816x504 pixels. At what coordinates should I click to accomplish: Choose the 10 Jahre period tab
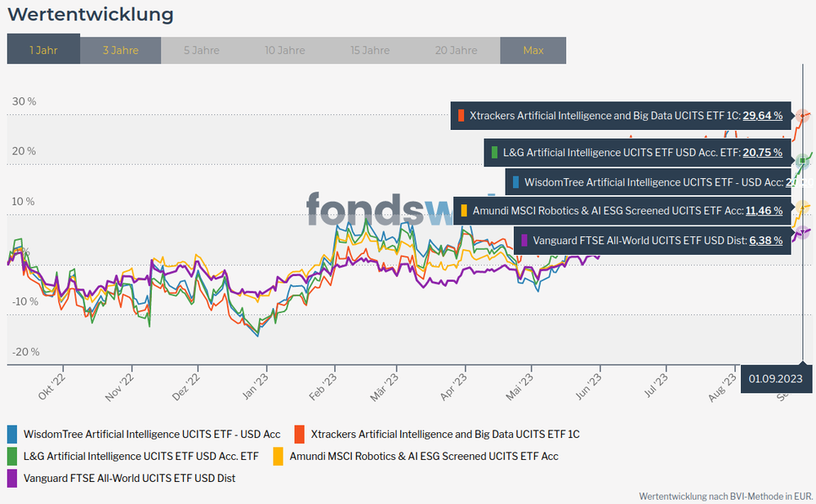coord(284,50)
